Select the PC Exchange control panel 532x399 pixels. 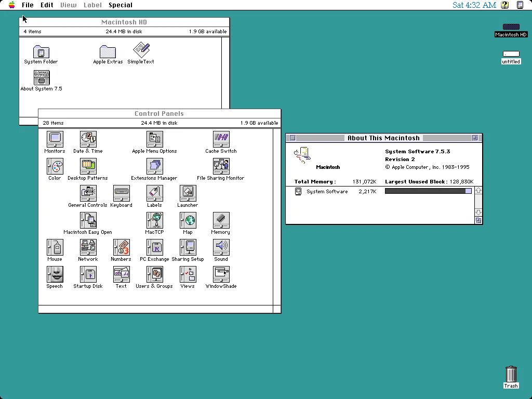[x=154, y=247]
